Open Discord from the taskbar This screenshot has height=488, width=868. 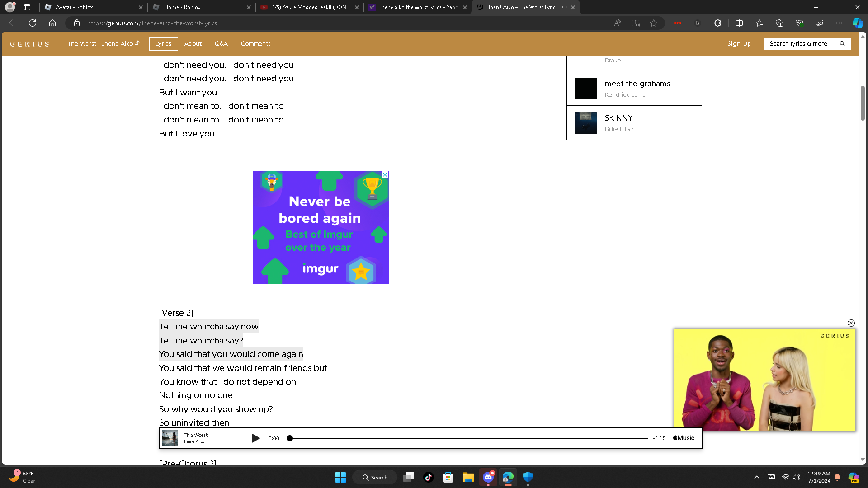488,477
